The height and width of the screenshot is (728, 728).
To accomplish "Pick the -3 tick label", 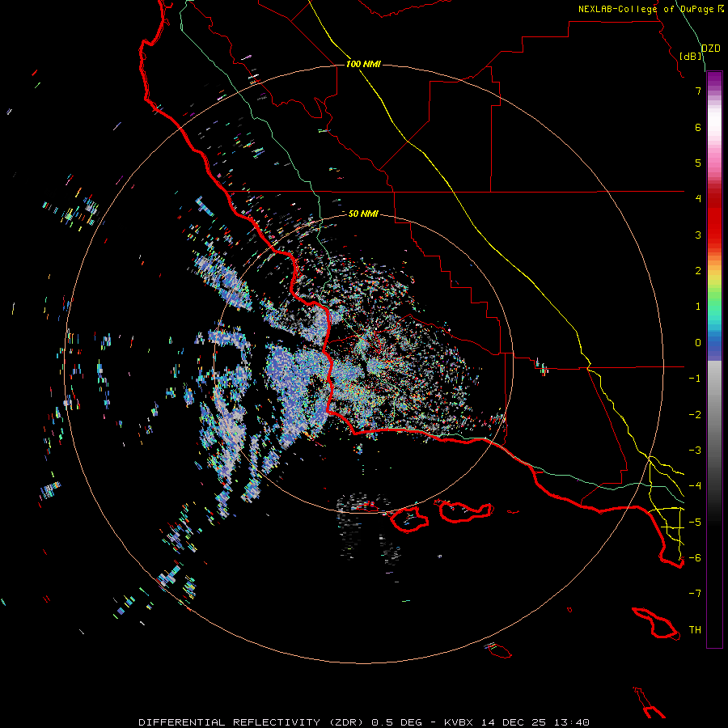I will click(x=695, y=451).
